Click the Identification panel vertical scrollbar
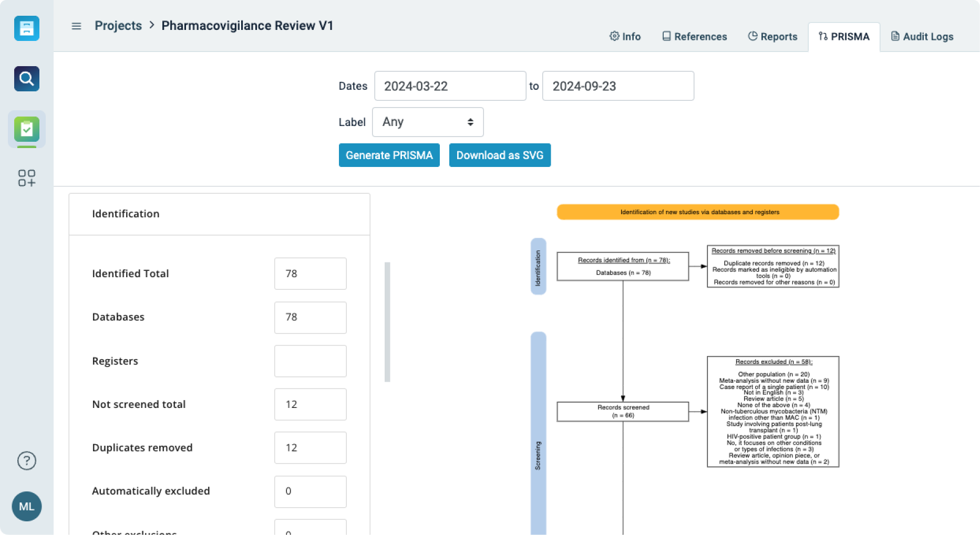Viewport: 980px width, 535px height. pyautogui.click(x=387, y=322)
